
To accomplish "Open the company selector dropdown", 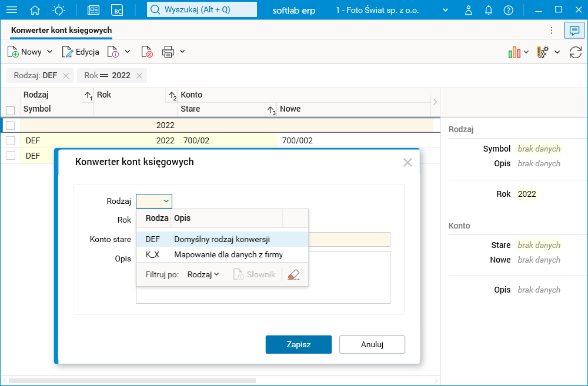I will (x=445, y=10).
